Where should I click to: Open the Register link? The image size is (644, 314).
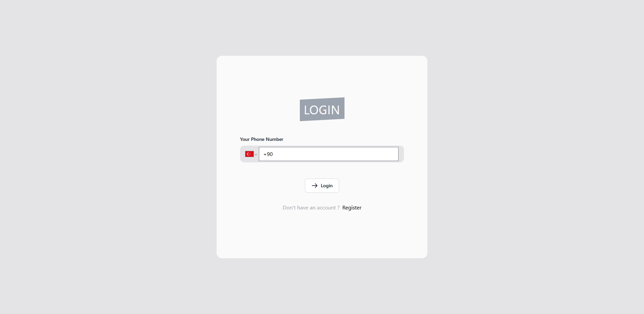352,208
